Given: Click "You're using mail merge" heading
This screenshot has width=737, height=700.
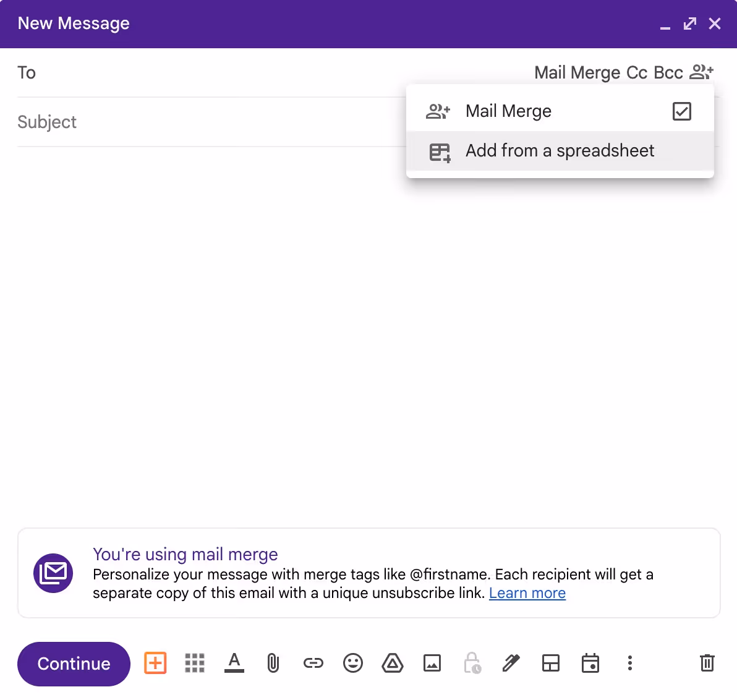Looking at the screenshot, I should pos(185,554).
